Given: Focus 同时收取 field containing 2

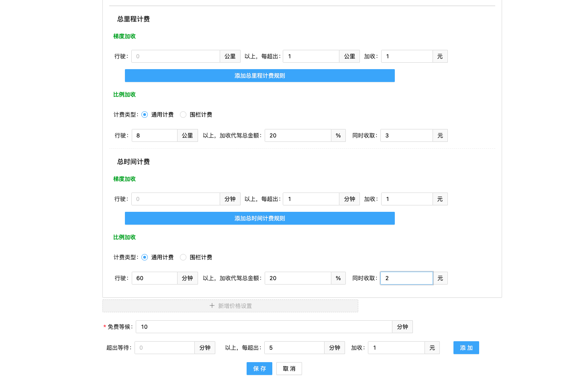Looking at the screenshot, I should coord(406,278).
